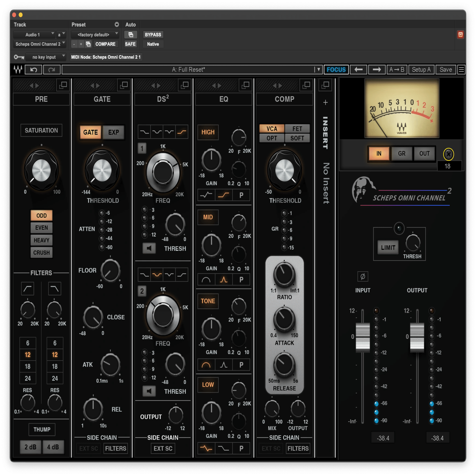Click the Waves logo icon in toolbar
476x476 pixels.
pos(18,70)
